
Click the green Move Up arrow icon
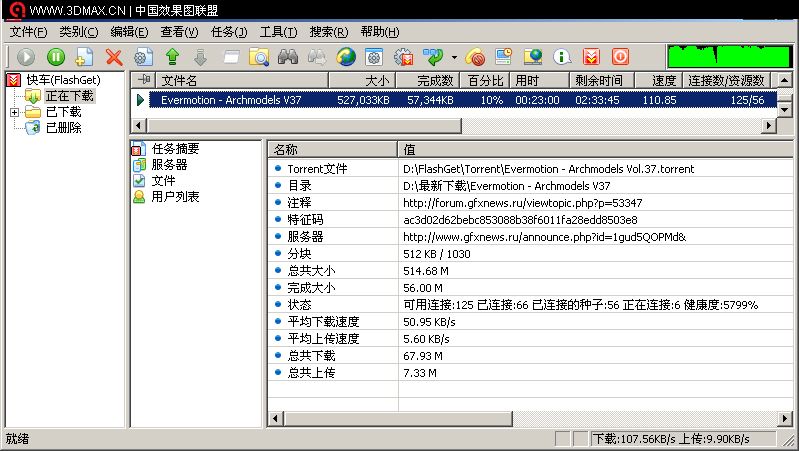click(x=172, y=57)
